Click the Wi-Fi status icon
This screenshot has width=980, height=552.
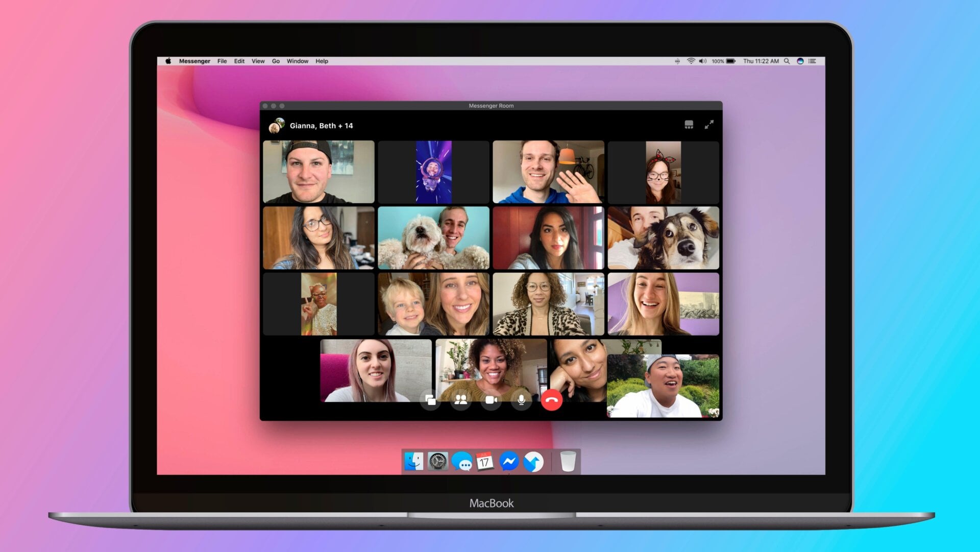pos(691,61)
